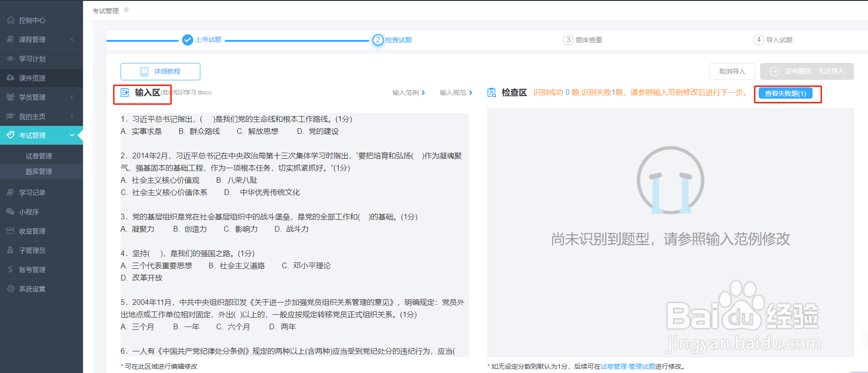Click the 课件资源 cloud icon

pos(11,78)
